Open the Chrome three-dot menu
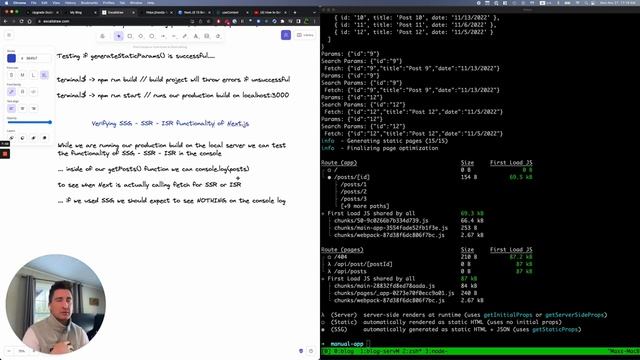640x360 pixels. (315, 21)
